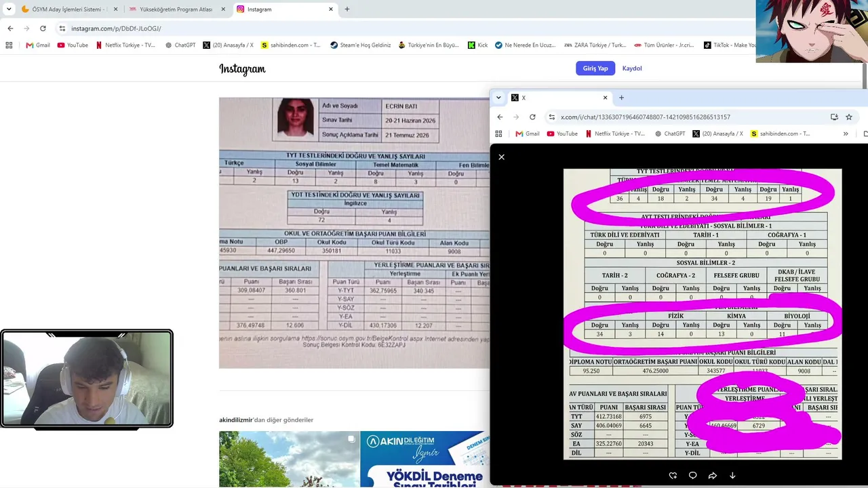Go back in the Instagram window
The width and height of the screenshot is (868, 488).
coord(10,28)
